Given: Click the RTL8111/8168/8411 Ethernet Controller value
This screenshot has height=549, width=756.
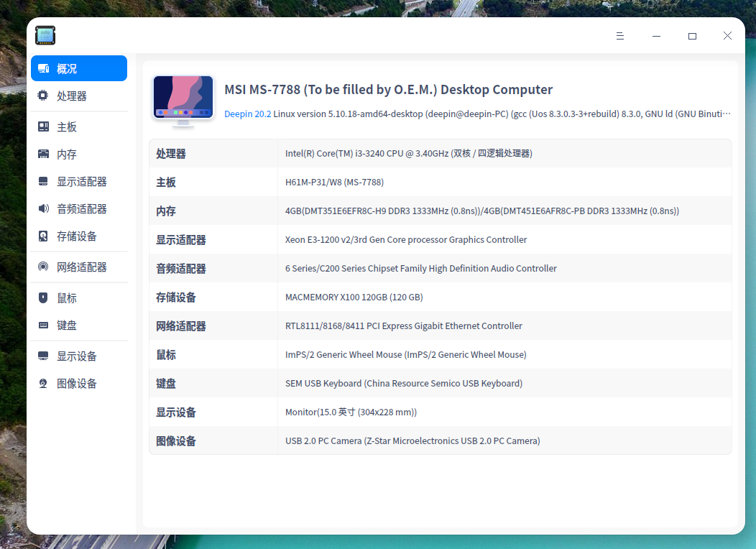Looking at the screenshot, I should (x=404, y=326).
